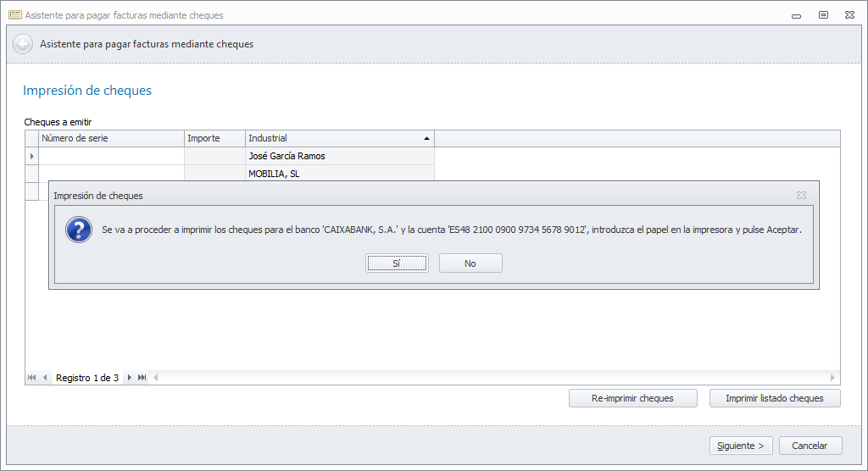Click the Importe cell of MOBILIA, SL row
This screenshot has width=868, height=471.
(x=214, y=174)
